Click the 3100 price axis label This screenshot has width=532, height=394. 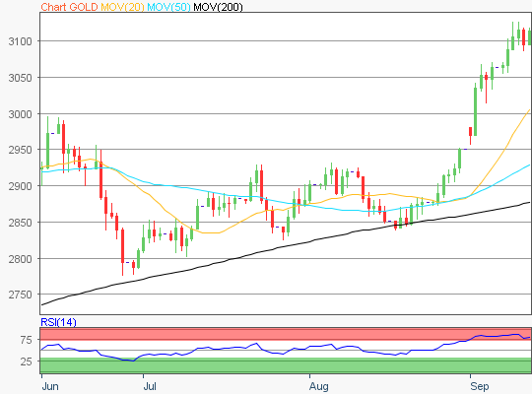pyautogui.click(x=20, y=41)
